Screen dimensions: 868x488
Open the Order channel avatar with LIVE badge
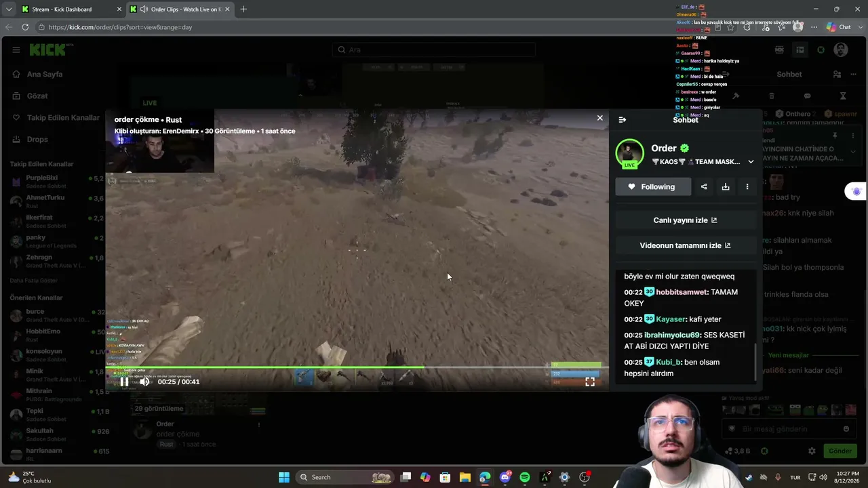(630, 154)
